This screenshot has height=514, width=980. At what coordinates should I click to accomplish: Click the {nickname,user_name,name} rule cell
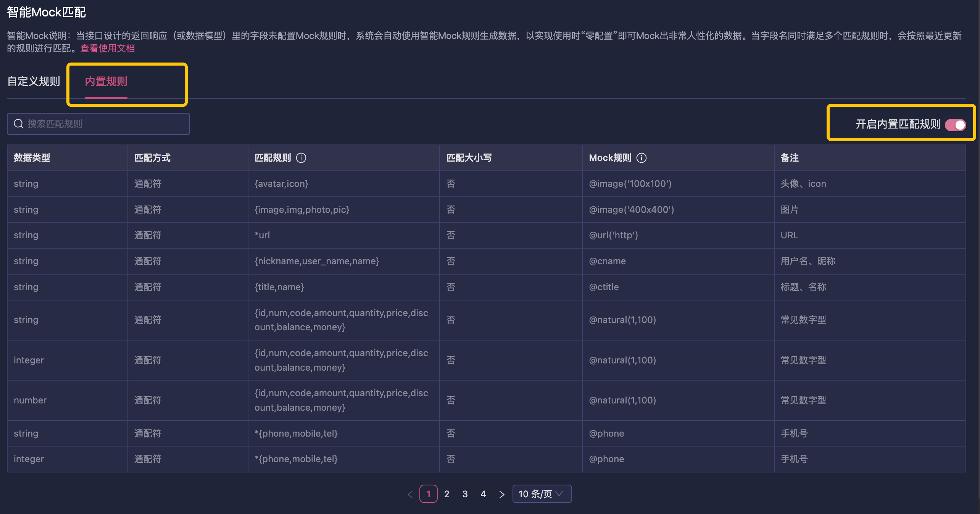pos(344,261)
